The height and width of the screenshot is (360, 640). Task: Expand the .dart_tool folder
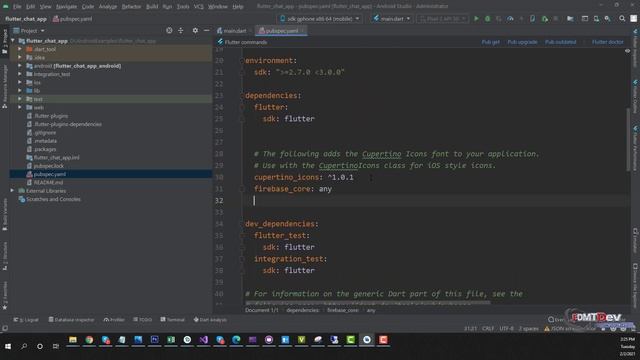(20, 49)
